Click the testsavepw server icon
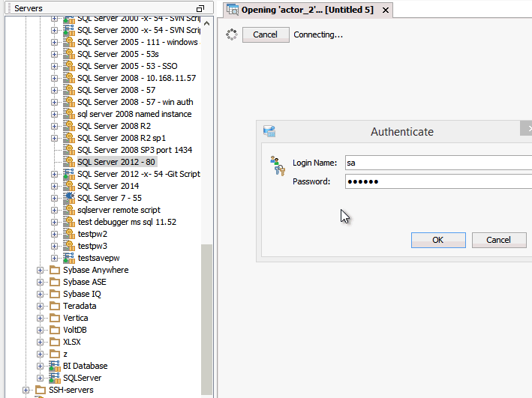This screenshot has height=398, width=532. [x=69, y=258]
